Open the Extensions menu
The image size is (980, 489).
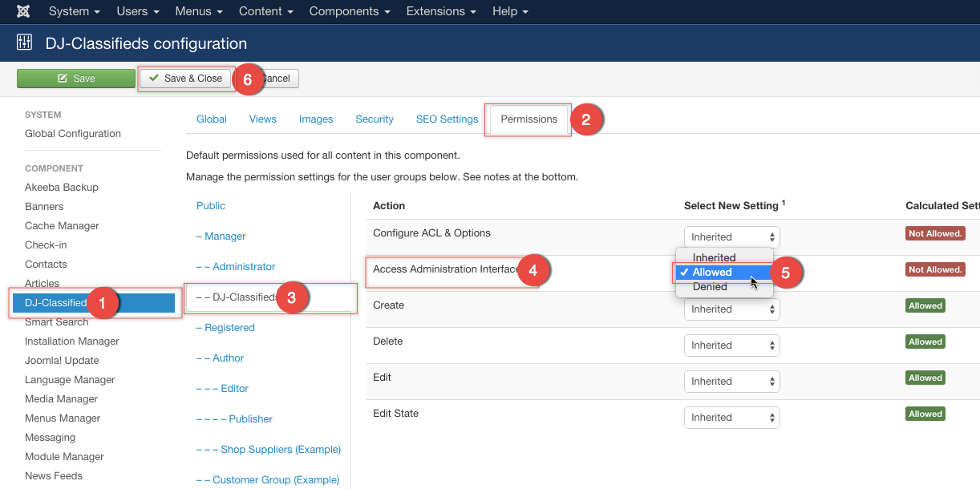441,11
